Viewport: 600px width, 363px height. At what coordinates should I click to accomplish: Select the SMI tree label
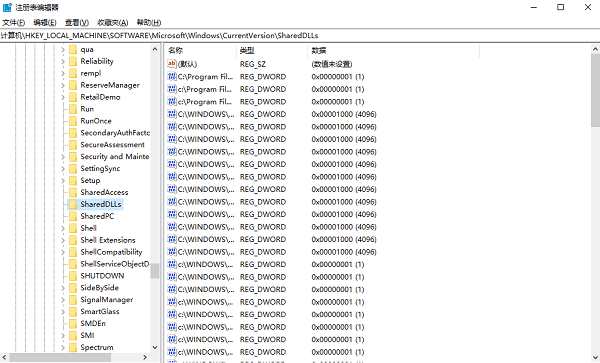point(87,335)
